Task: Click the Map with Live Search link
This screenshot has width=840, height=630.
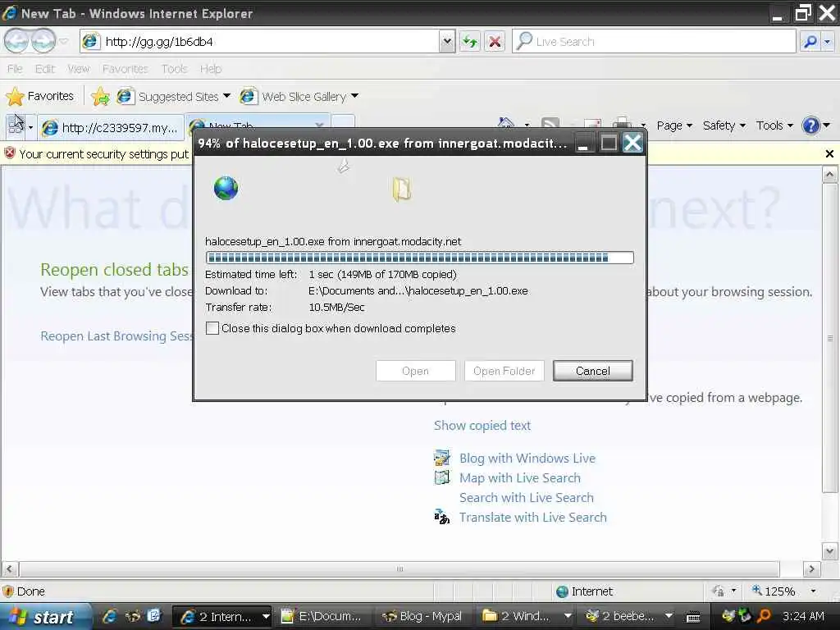Action: point(519,478)
